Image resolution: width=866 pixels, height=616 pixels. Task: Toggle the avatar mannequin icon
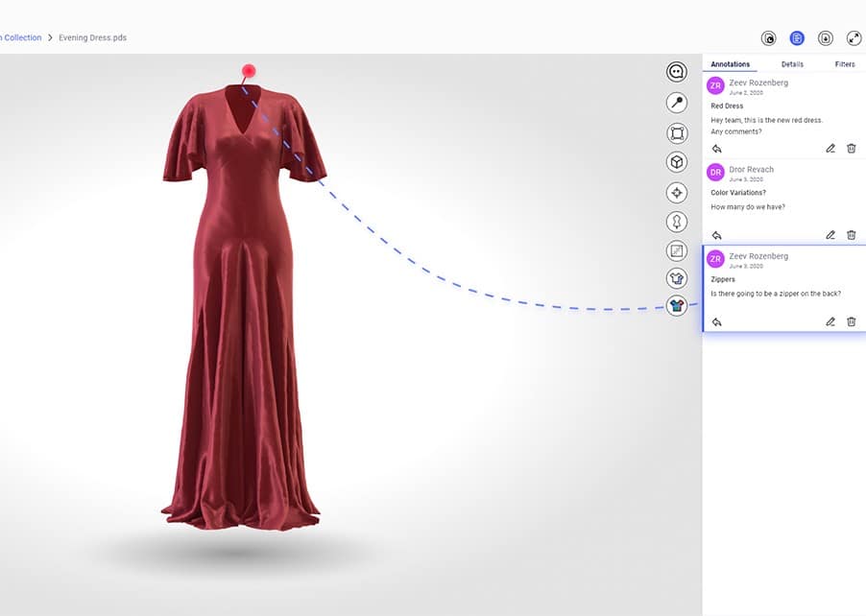point(677,222)
